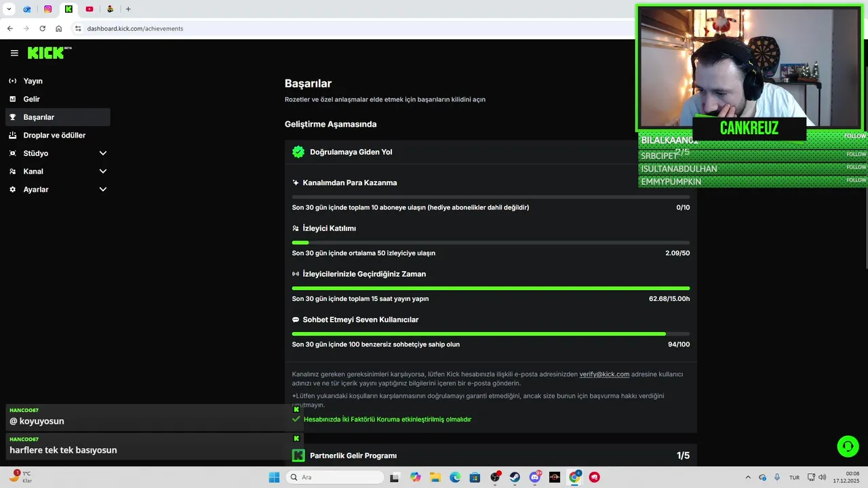Go back with the browser back arrow
This screenshot has height=488, width=868.
pos(9,28)
